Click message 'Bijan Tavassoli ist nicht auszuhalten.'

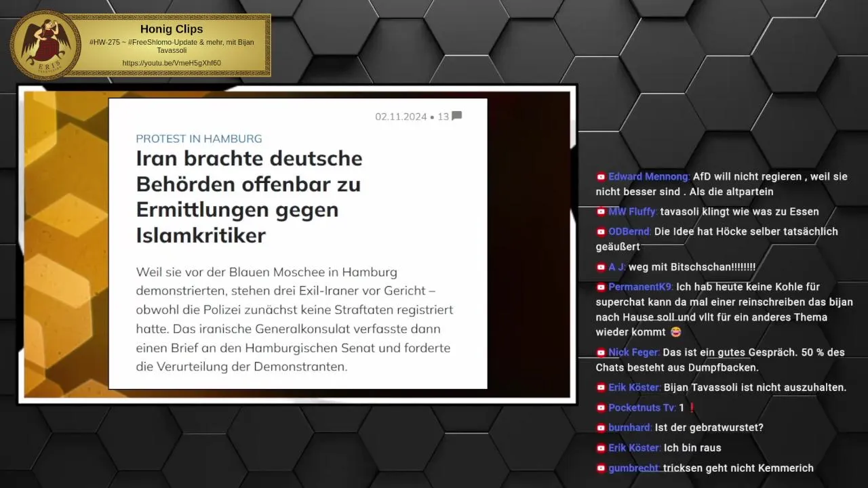[755, 388]
